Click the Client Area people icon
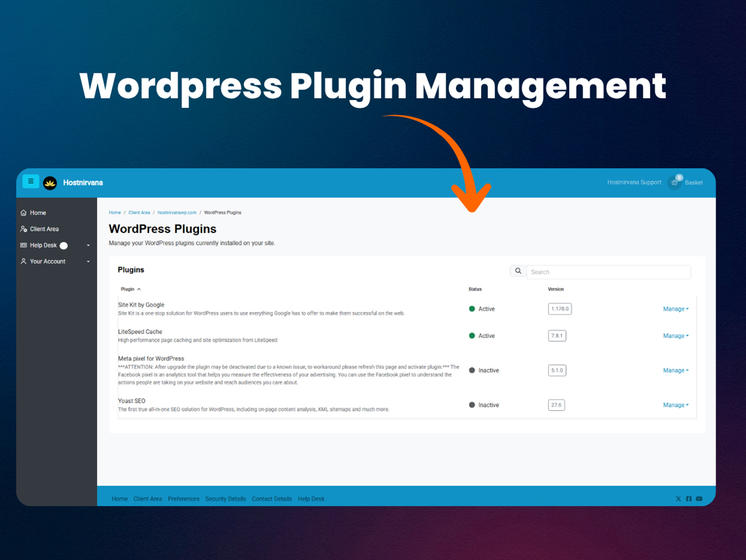This screenshot has width=746, height=560. pyautogui.click(x=24, y=229)
